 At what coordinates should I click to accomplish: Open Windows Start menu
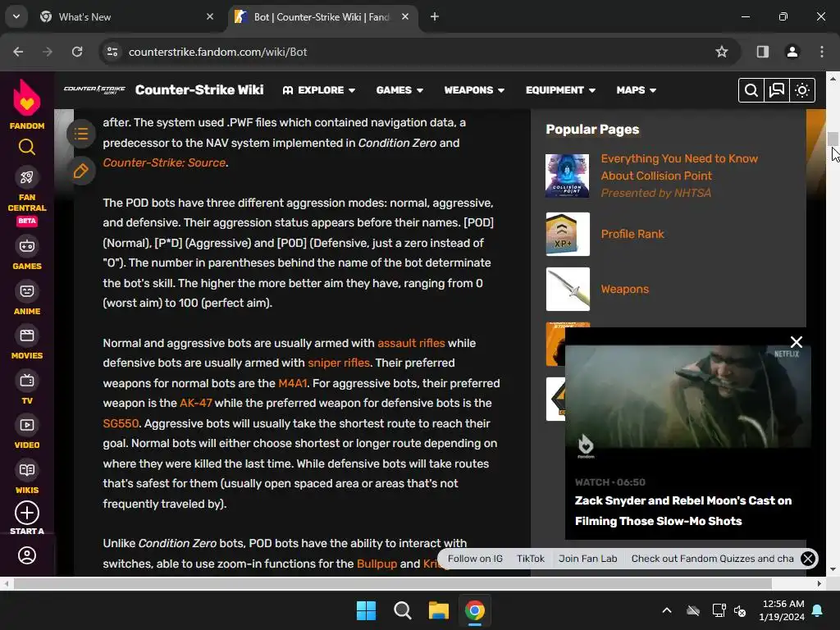pyautogui.click(x=367, y=610)
